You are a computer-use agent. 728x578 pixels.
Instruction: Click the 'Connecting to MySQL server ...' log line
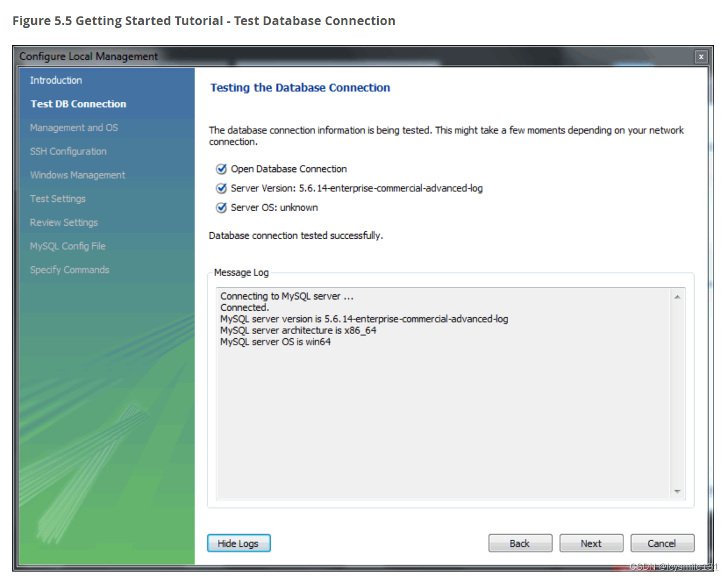click(x=287, y=296)
